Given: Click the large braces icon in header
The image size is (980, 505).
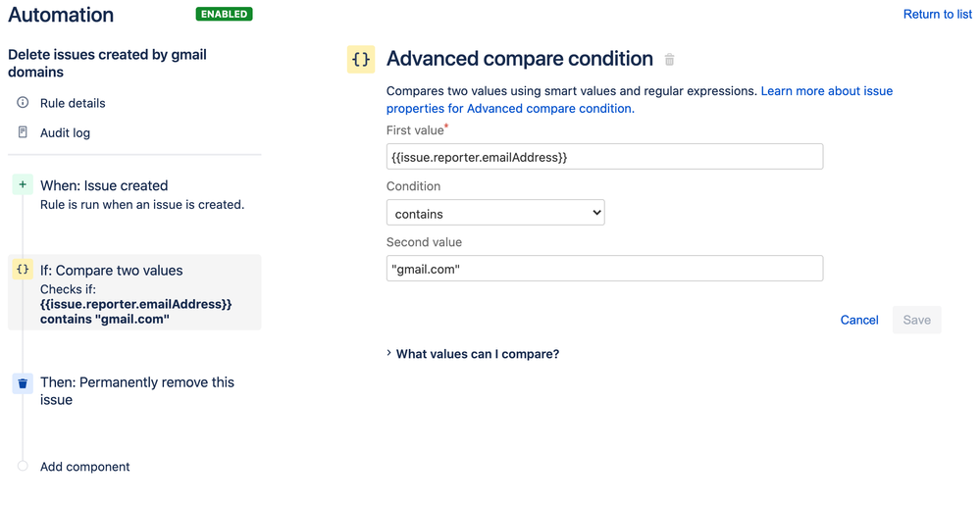Looking at the screenshot, I should [361, 60].
